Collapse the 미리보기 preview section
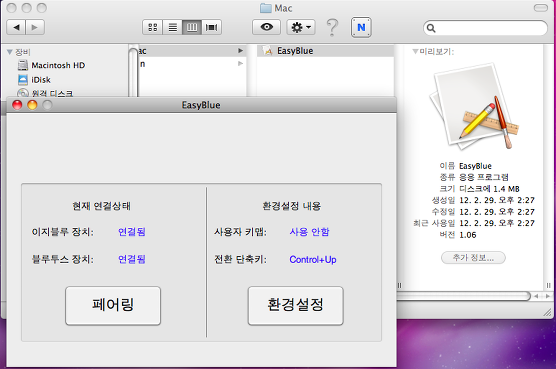Image resolution: width=556 pixels, height=369 pixels. pyautogui.click(x=415, y=52)
